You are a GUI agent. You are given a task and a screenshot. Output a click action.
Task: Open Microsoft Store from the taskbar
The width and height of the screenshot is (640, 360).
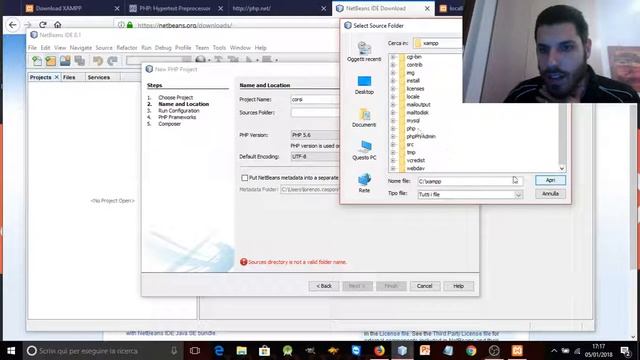point(264,351)
